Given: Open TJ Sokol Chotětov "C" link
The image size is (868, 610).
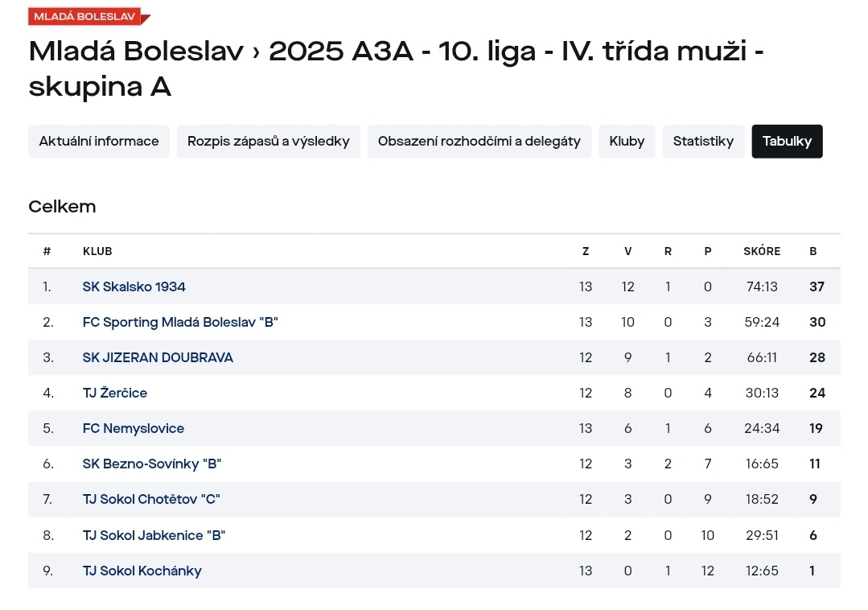Looking at the screenshot, I should click(x=151, y=499).
